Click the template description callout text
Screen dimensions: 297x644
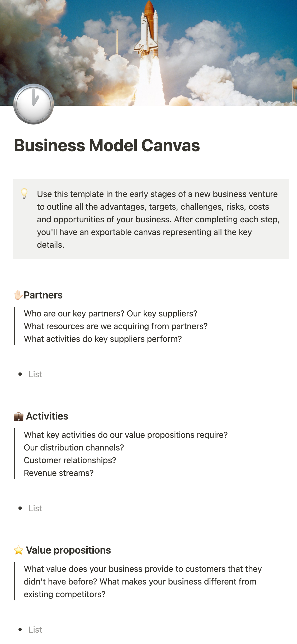tap(158, 219)
